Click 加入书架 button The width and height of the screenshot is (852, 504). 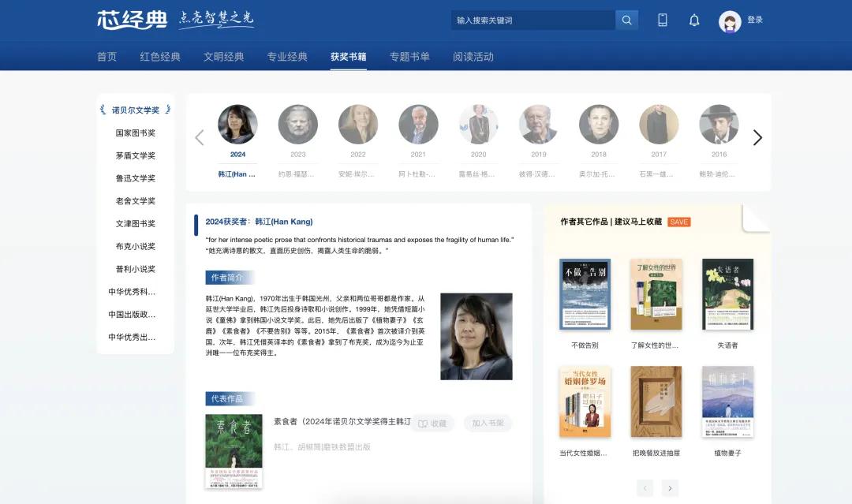(488, 424)
